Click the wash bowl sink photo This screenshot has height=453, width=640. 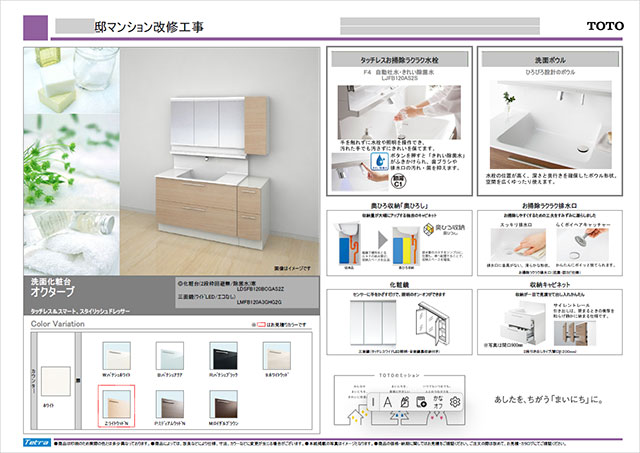click(551, 125)
